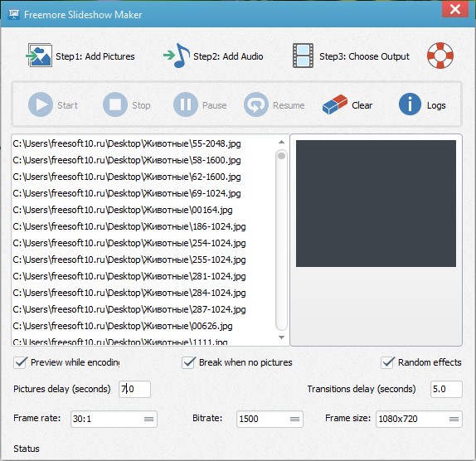This screenshot has width=476, height=461.
Task: Toggle Preview while encoding checkbox
Action: pyautogui.click(x=21, y=362)
